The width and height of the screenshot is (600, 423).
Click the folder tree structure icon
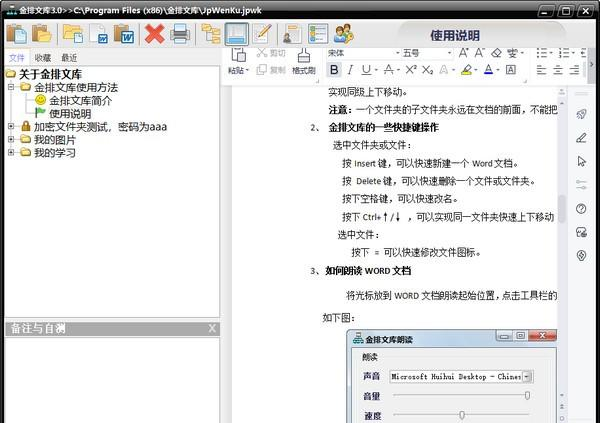pos(211,34)
